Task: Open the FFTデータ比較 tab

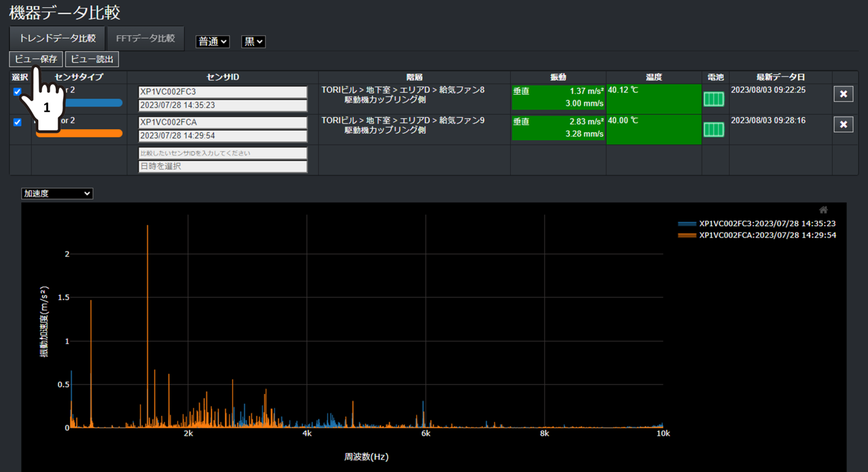Action: click(145, 39)
